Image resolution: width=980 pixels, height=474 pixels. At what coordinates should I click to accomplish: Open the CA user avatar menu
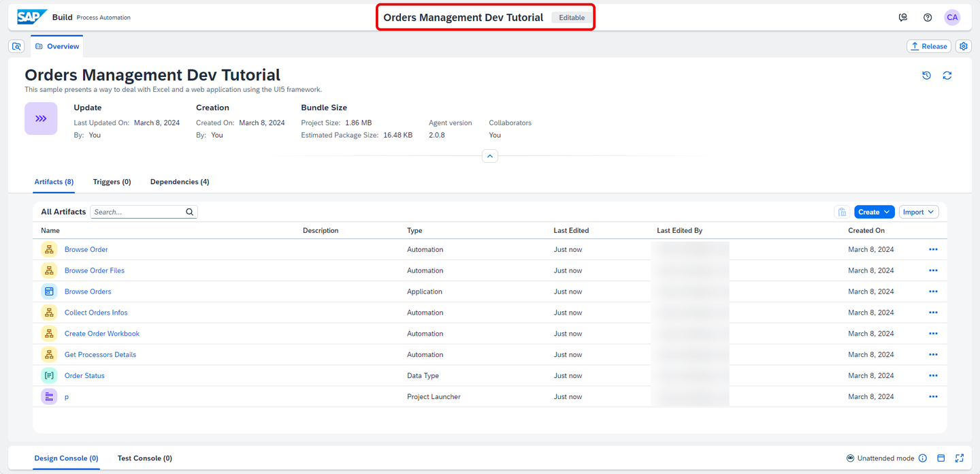coord(952,18)
